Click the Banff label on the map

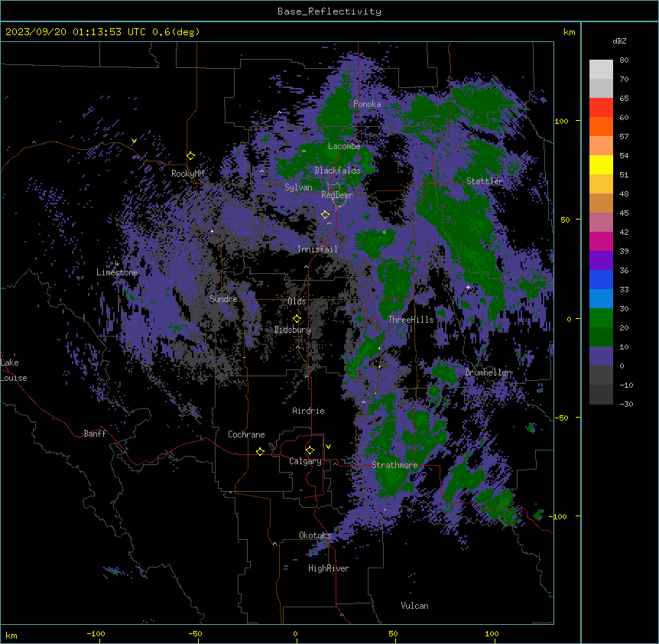(x=95, y=434)
